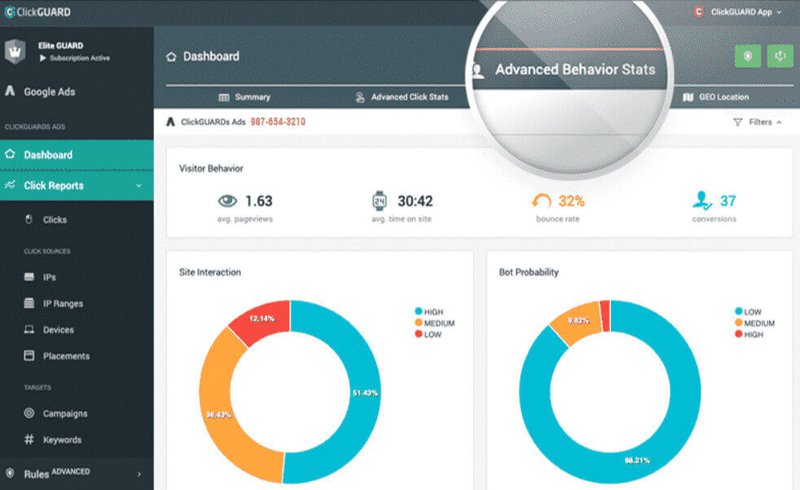Image resolution: width=800 pixels, height=490 pixels.
Task: Click the 36.43% orange donut segment
Action: point(218,414)
